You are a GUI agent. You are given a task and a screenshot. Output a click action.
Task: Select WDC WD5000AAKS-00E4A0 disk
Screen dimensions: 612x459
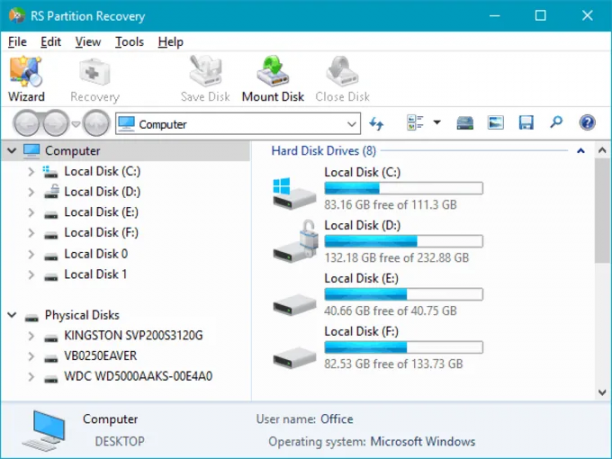(138, 377)
